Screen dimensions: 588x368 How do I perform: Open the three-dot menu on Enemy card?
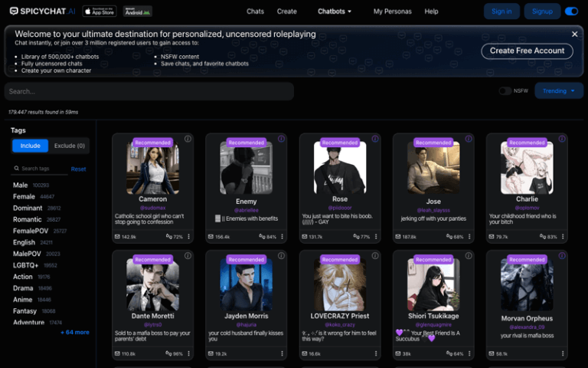(281, 236)
